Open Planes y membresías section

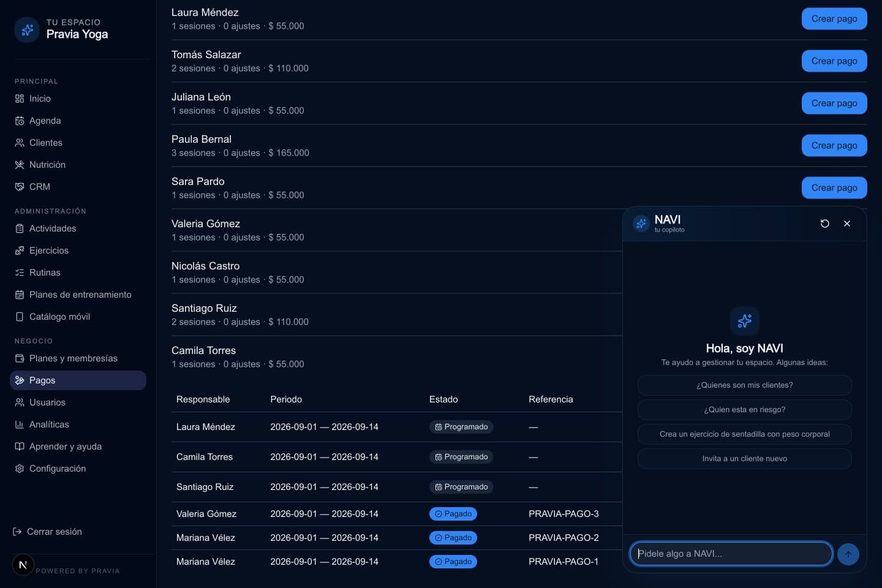coord(78,358)
